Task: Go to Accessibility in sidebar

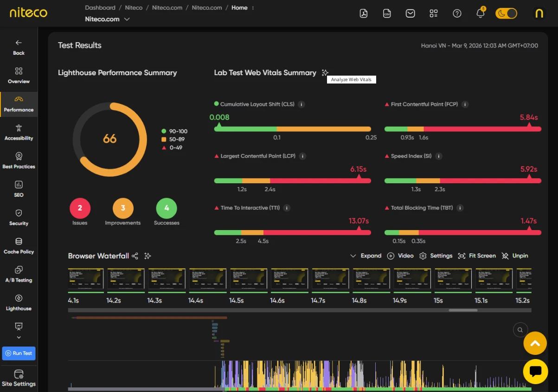Action: coord(19,132)
